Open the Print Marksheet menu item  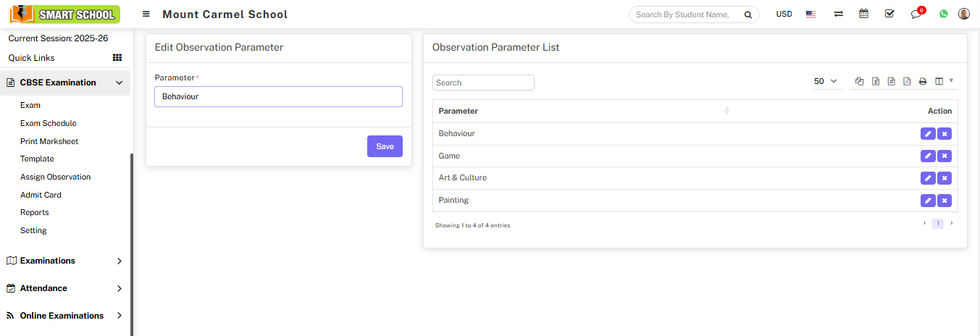49,141
